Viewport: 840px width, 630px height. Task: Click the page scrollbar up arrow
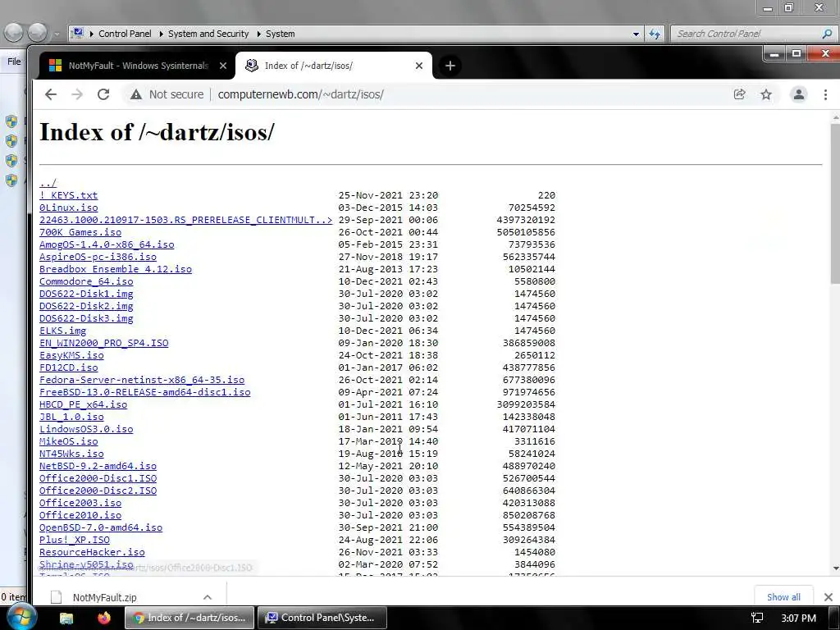[x=836, y=116]
